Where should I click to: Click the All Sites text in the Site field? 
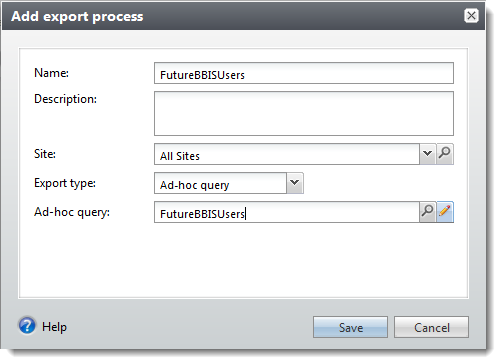180,156
